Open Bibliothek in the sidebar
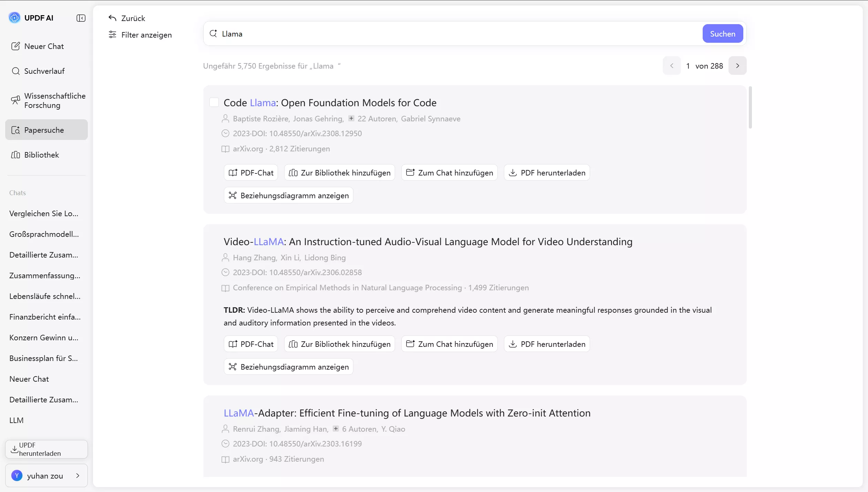 point(42,155)
